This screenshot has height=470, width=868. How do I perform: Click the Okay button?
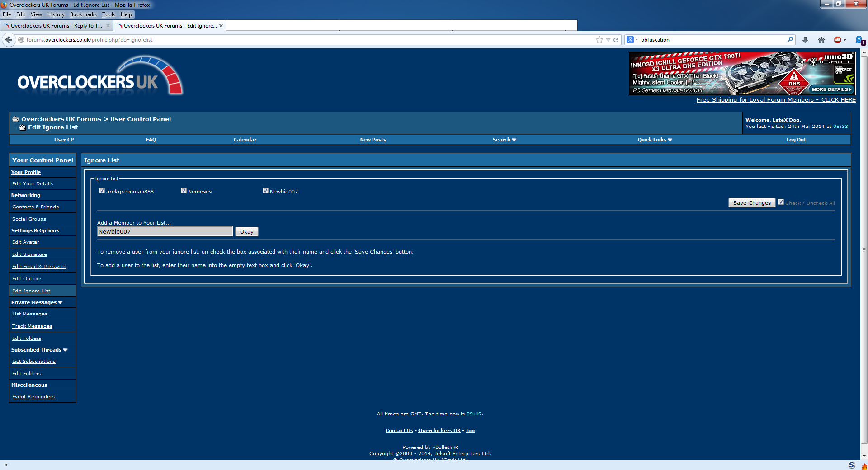tap(247, 232)
